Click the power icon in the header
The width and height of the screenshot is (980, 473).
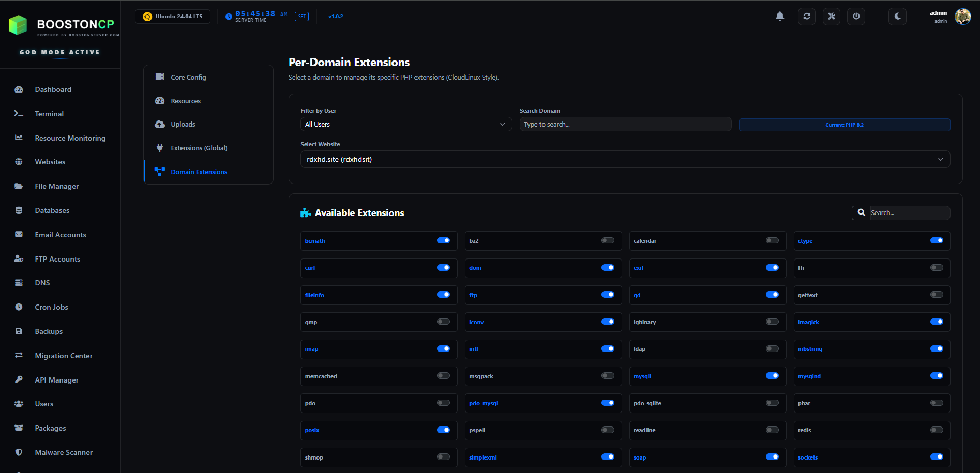pos(856,16)
